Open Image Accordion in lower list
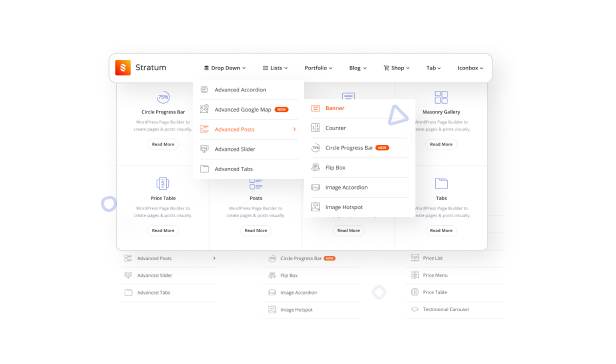Image resolution: width=616 pixels, height=364 pixels. pyautogui.click(x=311, y=293)
